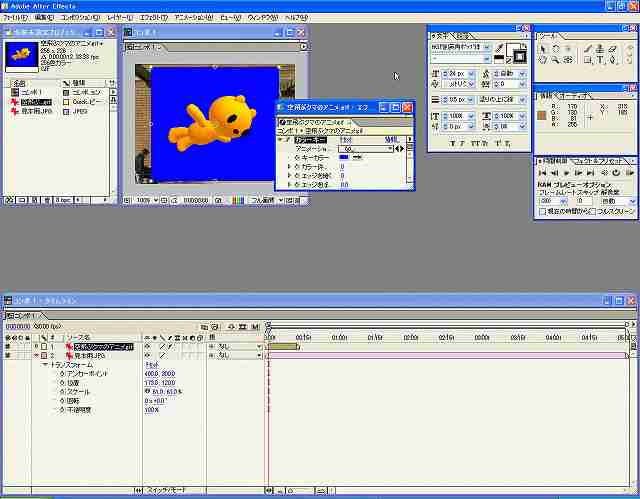
Task: Select the Brush tool in Tools panel
Action: pos(587,49)
